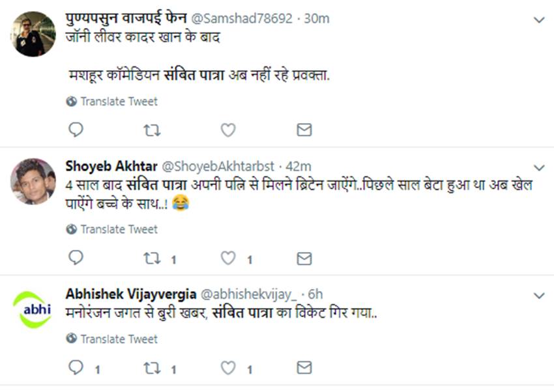This screenshot has width=554, height=392.
Task: Expand options menu on Shoyeb Akhtar's tweet
Action: click(539, 167)
